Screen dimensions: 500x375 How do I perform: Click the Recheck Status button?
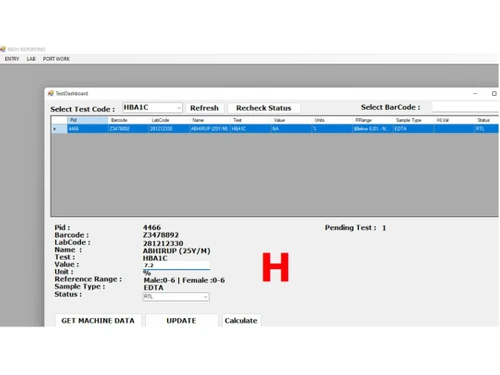(264, 108)
